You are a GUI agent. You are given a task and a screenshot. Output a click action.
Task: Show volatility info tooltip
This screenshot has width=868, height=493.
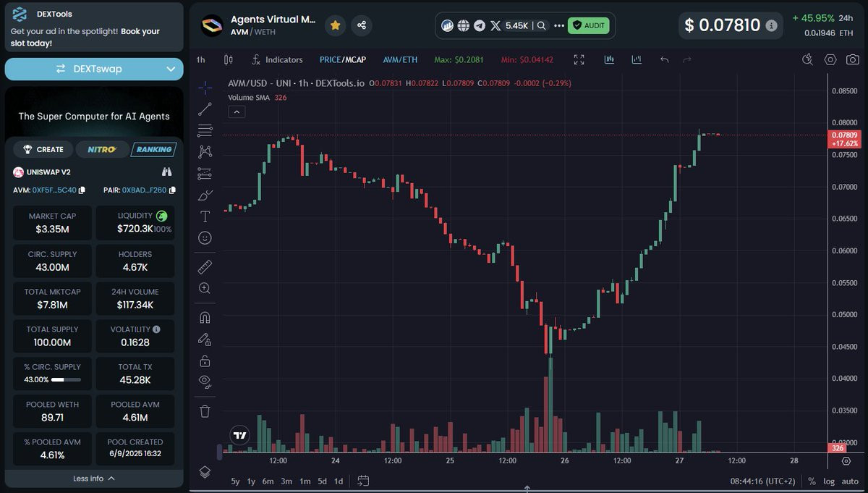(x=157, y=329)
